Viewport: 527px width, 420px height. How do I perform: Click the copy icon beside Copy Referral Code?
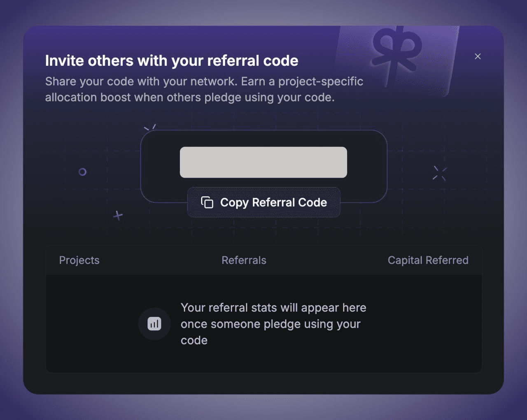coord(207,202)
